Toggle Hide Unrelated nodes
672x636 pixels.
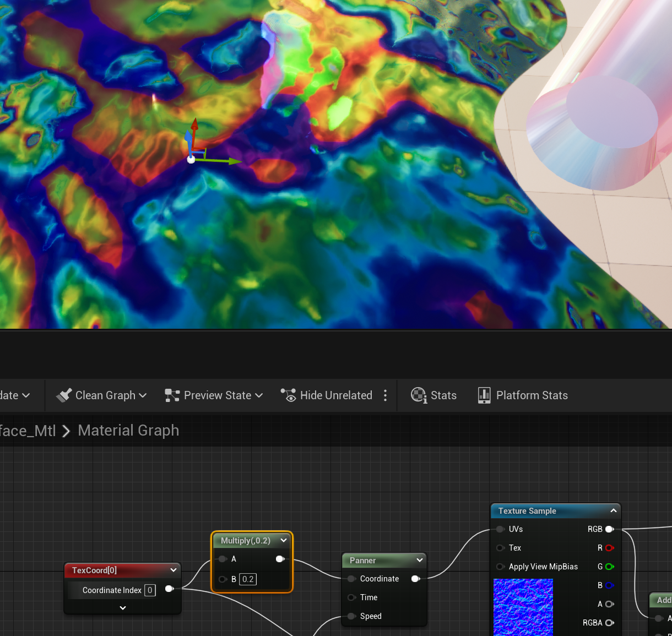pos(326,395)
